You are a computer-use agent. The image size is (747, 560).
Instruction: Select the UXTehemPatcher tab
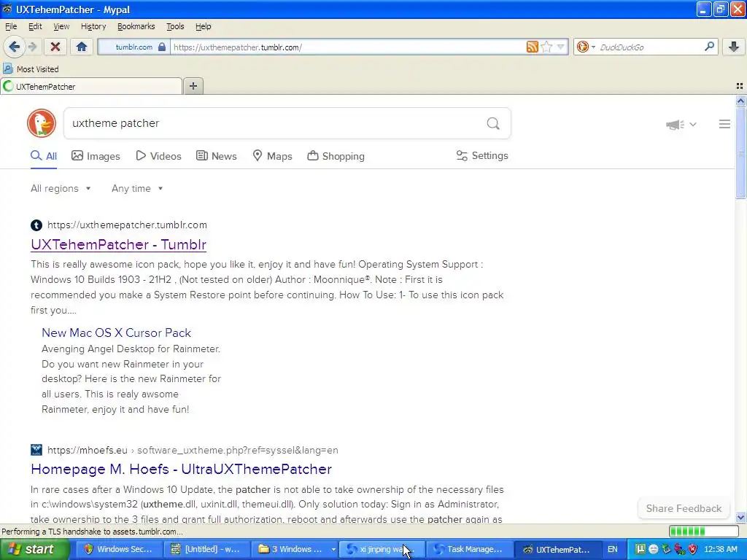click(x=91, y=86)
